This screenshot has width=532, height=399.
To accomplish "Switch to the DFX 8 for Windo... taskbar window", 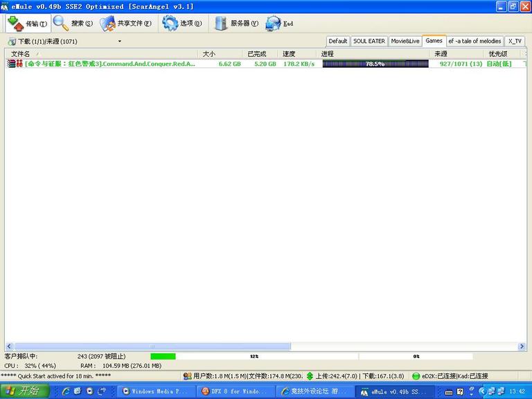I will pyautogui.click(x=236, y=391).
